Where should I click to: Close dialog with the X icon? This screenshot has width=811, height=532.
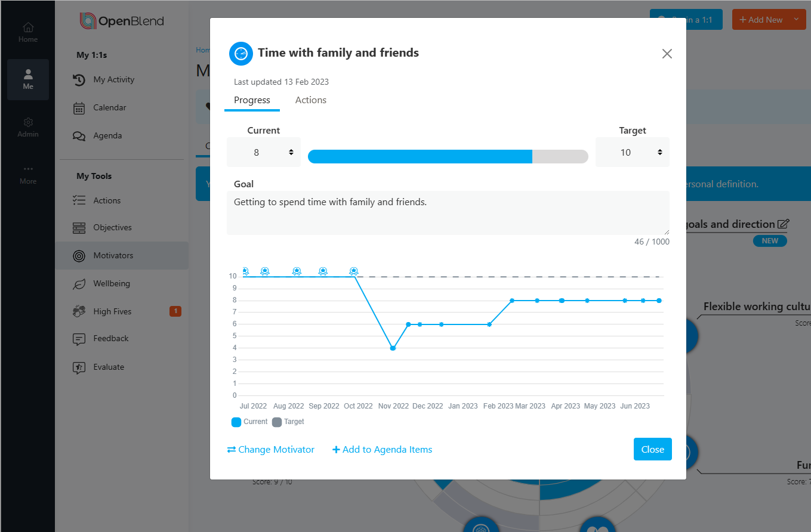(667, 54)
